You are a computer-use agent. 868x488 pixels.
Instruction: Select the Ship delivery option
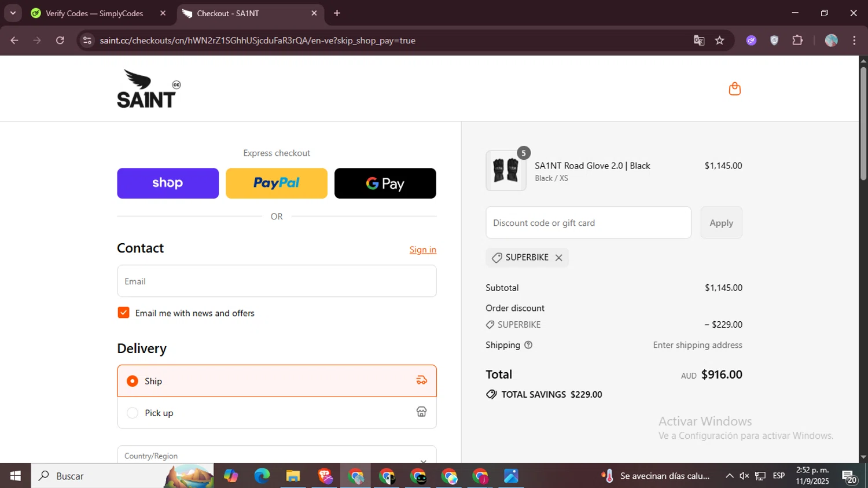coord(277,381)
